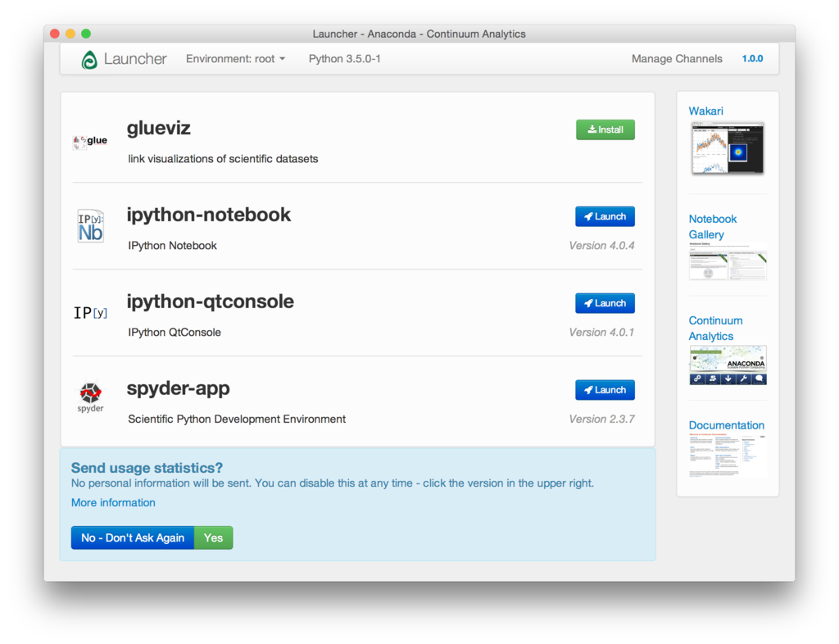
Task: Click the Wakari screenshot thumbnail
Action: tap(728, 148)
